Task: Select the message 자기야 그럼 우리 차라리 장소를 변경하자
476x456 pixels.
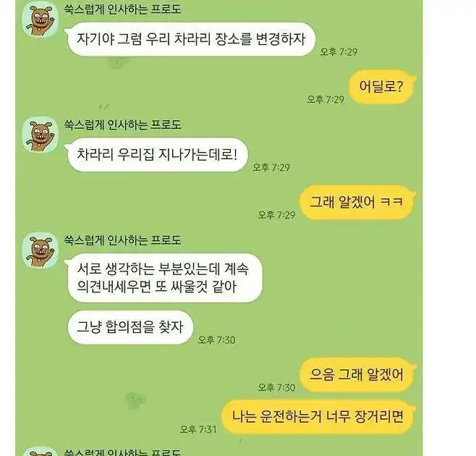Action: tap(190, 39)
